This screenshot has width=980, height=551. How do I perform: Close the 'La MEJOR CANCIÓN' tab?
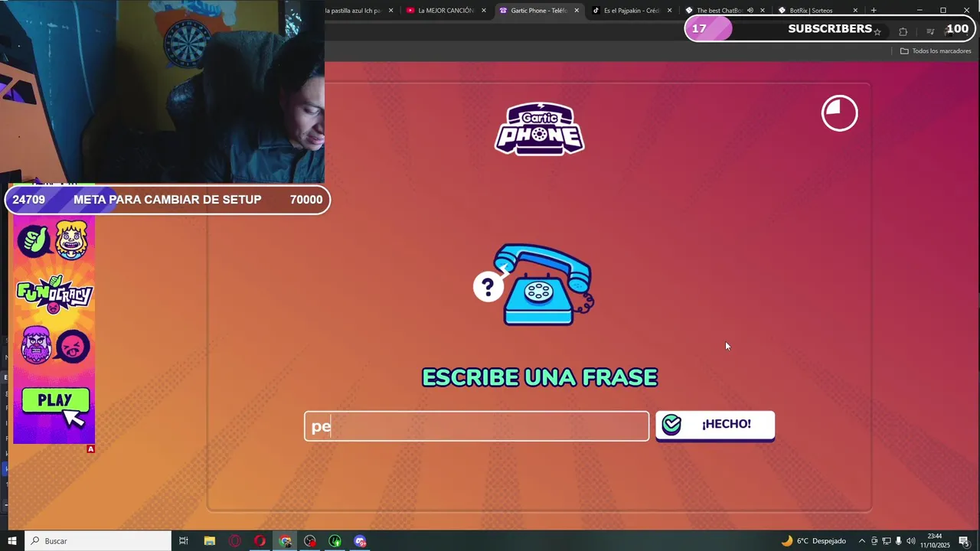484,11
